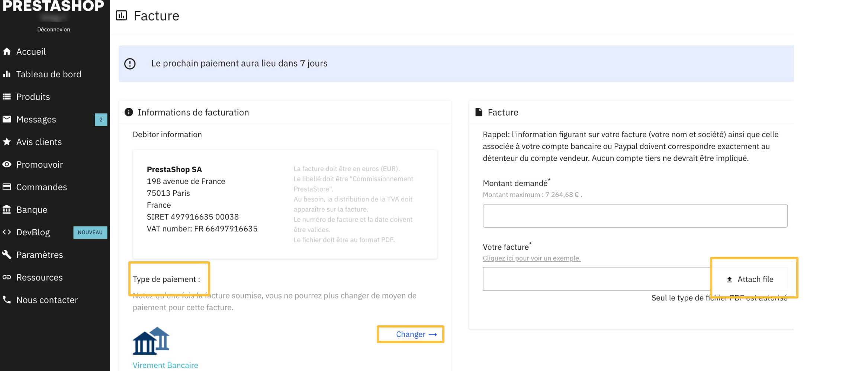
Task: Open the Produits section
Action: (x=33, y=97)
